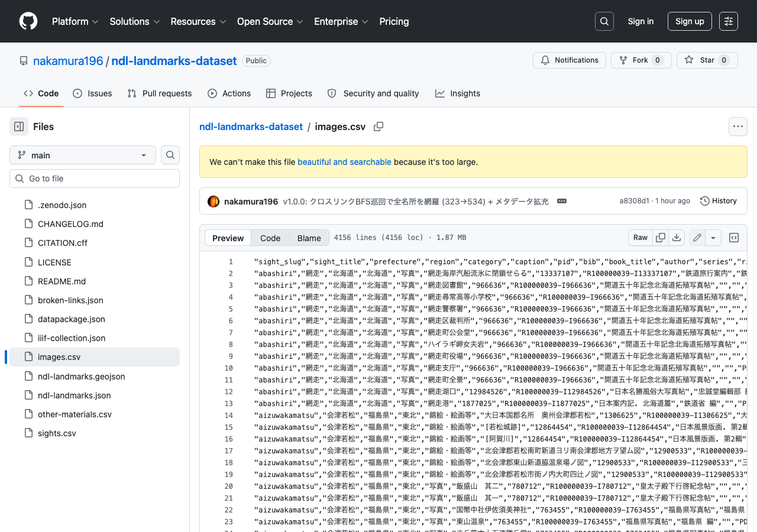The width and height of the screenshot is (757, 532).
Task: Focus the Go to file field
Action: (95, 179)
